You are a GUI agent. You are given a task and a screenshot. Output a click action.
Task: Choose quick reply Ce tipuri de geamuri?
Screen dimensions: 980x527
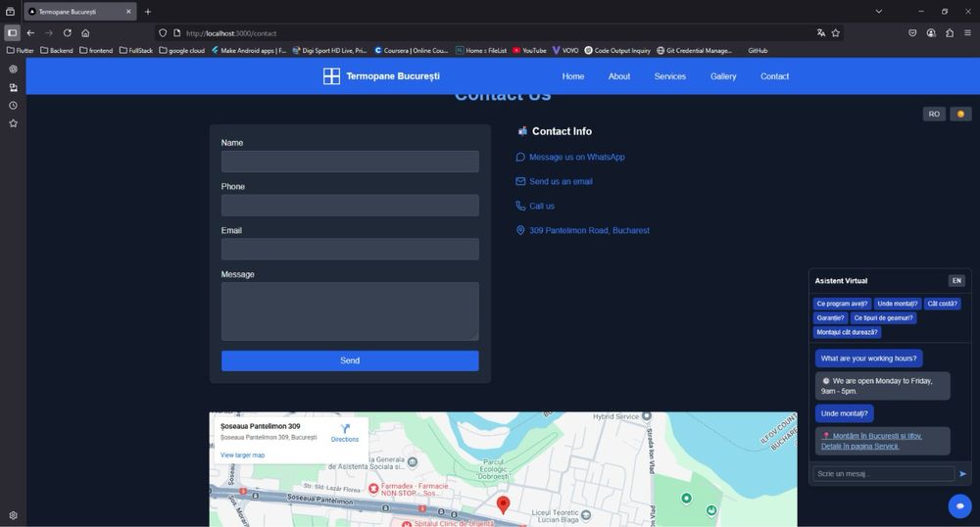pyautogui.click(x=884, y=317)
